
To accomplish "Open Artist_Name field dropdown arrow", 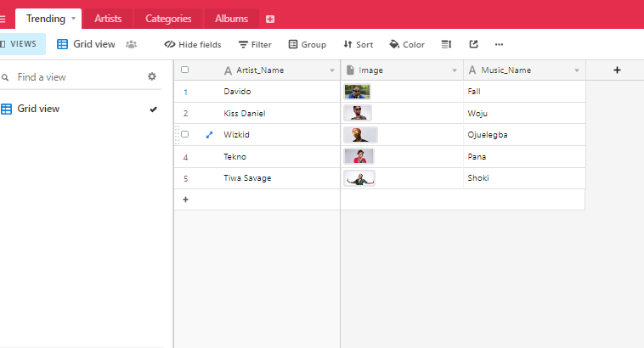I will pos(332,70).
